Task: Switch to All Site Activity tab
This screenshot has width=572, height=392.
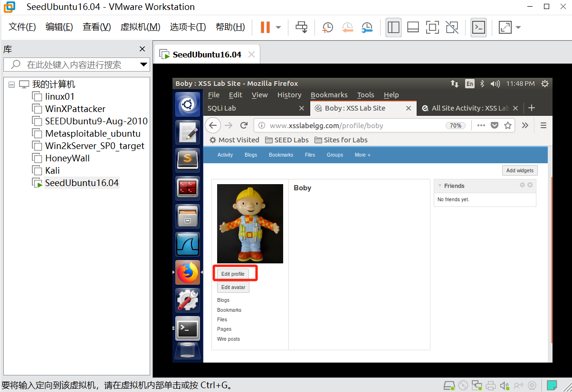Action: tap(470, 108)
